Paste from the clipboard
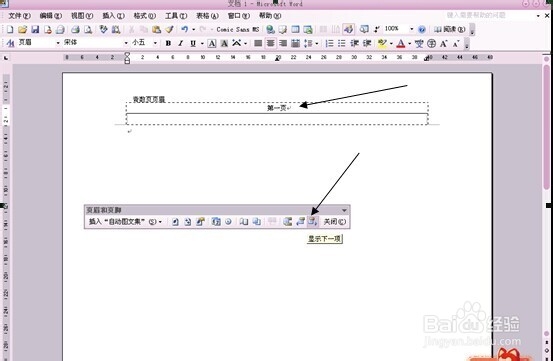This screenshot has width=553, height=361. [x=156, y=30]
